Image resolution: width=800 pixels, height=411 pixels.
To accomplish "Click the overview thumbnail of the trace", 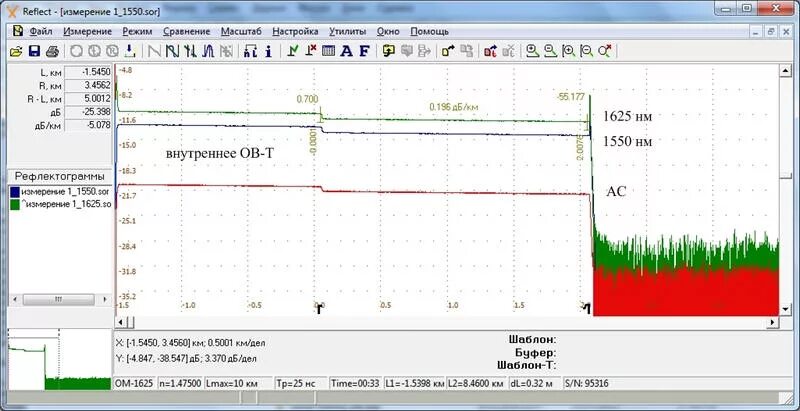I will pyautogui.click(x=59, y=359).
